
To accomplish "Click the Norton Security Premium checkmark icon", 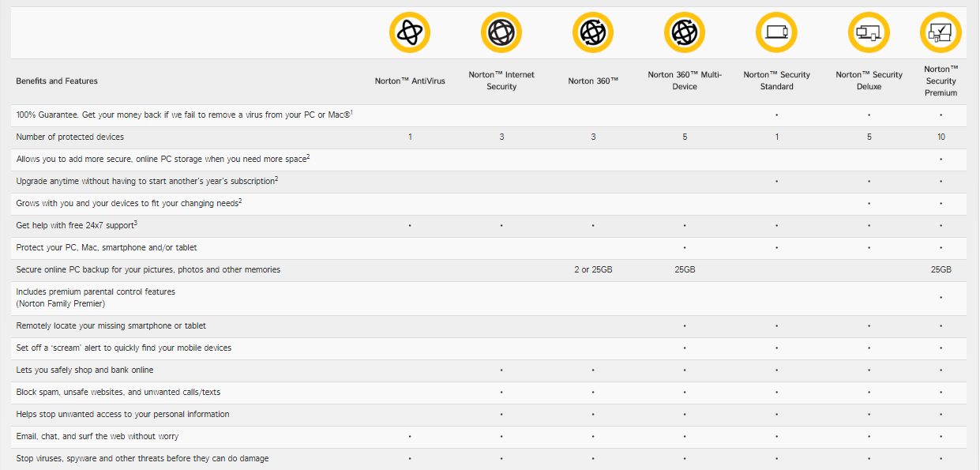I will (941, 33).
